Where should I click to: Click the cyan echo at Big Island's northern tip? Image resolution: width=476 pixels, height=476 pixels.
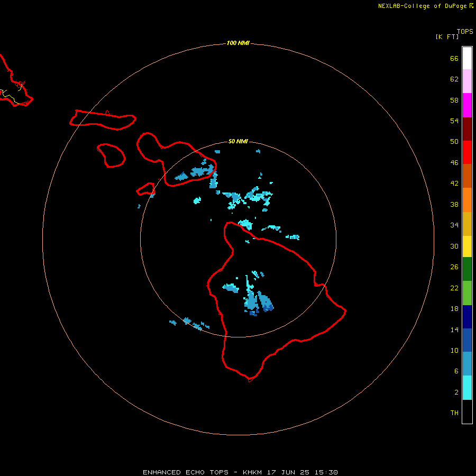[x=246, y=224]
